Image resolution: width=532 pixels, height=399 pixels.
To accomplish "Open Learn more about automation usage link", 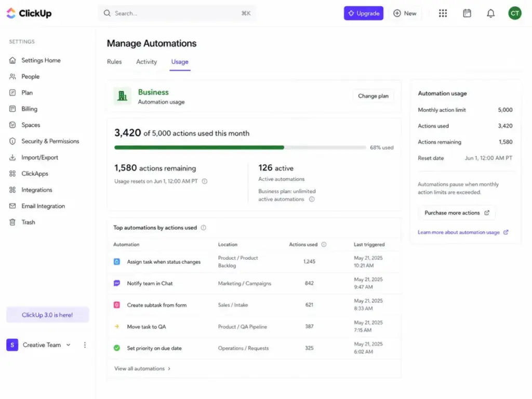I will point(463,232).
